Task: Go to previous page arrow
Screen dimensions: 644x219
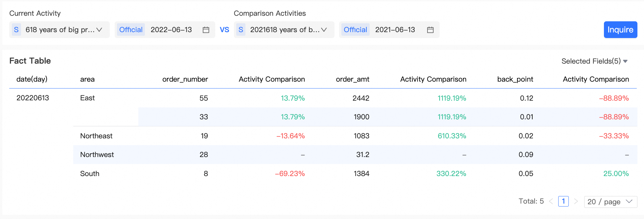Action: coord(551,201)
